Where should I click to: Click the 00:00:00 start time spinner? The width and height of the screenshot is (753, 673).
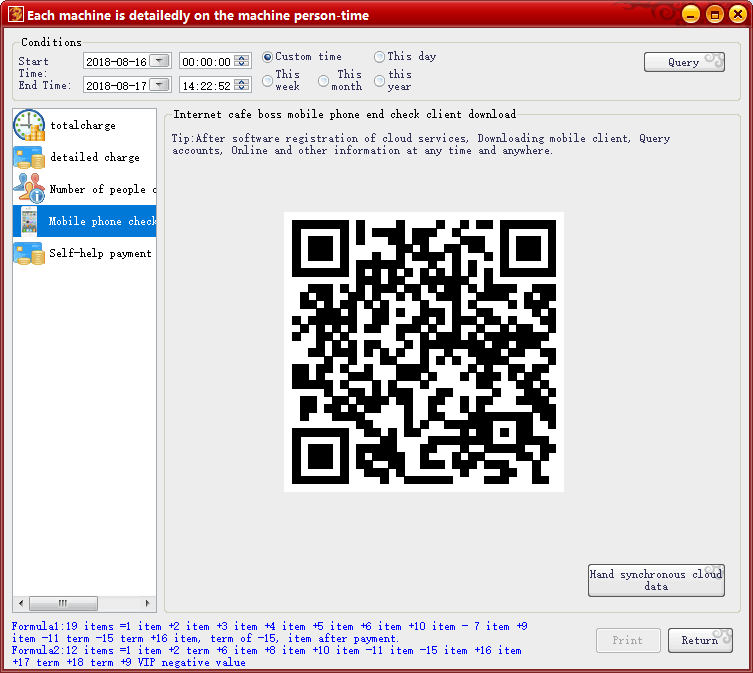(242, 61)
